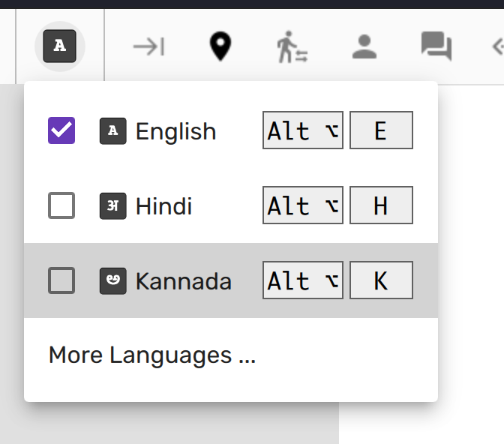The image size is (504, 444).
Task: Click the tab indent arrow icon
Action: click(148, 47)
